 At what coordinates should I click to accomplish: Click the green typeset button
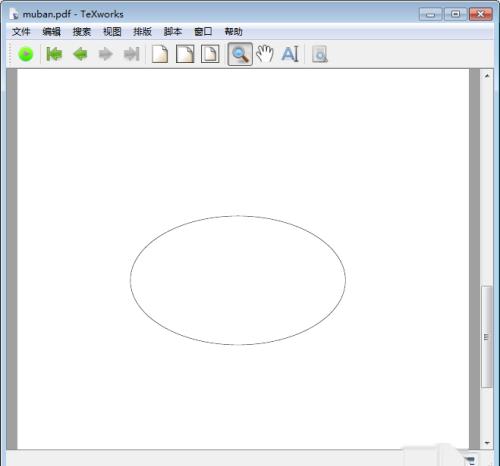pyautogui.click(x=26, y=54)
